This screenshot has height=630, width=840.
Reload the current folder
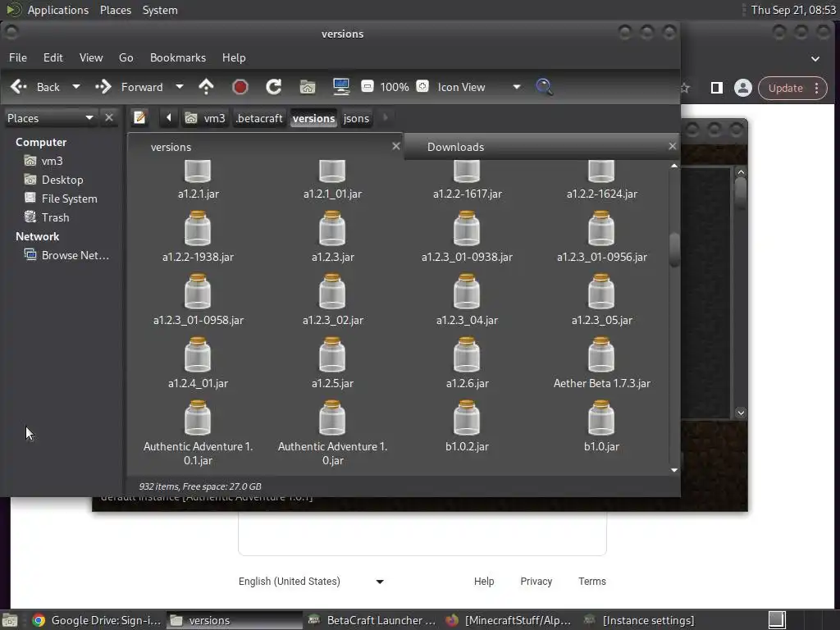click(x=274, y=87)
